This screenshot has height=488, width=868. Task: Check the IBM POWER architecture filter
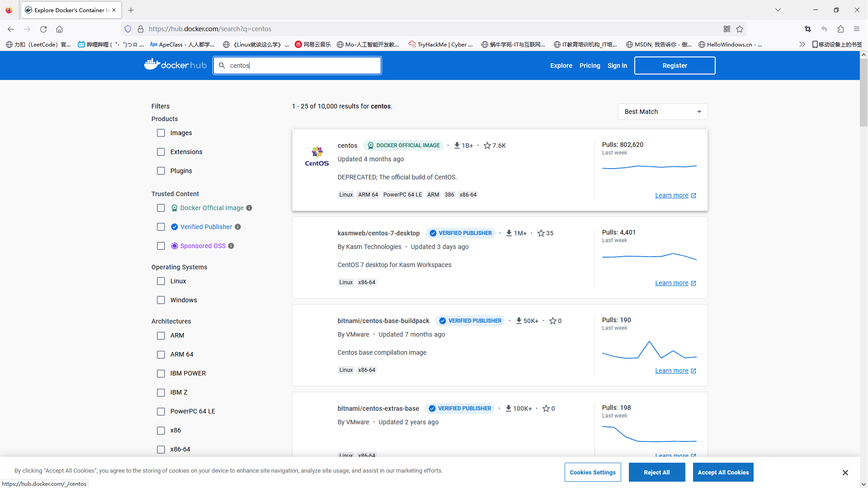pyautogui.click(x=161, y=374)
